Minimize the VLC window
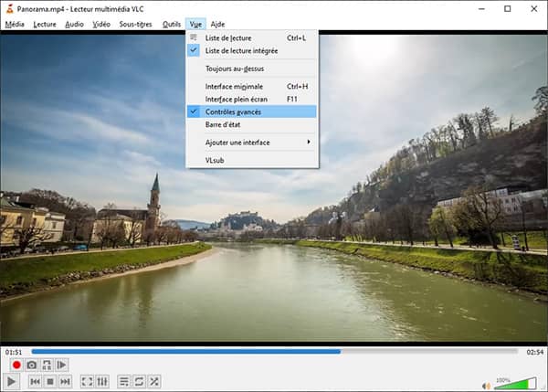This screenshot has width=548, height=392. 481,9
